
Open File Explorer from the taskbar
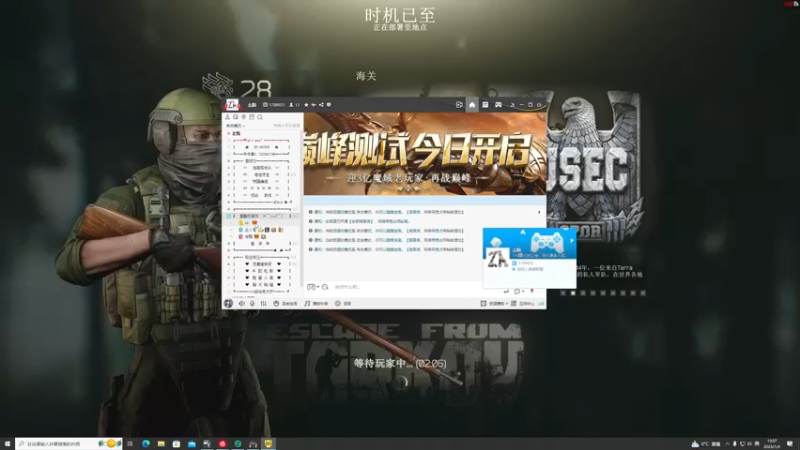pyautogui.click(x=161, y=444)
